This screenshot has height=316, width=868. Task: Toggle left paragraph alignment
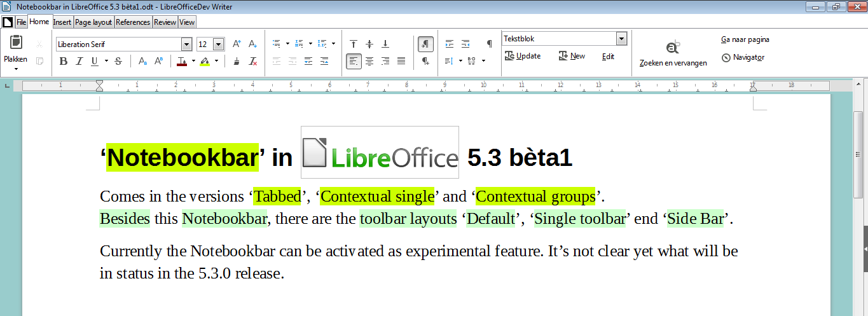[x=354, y=61]
